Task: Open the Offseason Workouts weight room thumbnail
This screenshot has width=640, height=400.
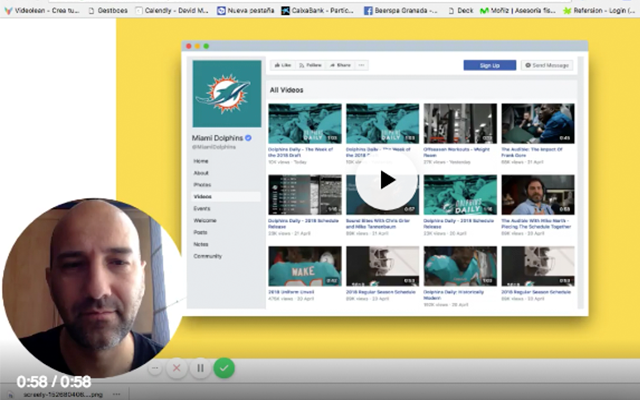Action: point(460,123)
